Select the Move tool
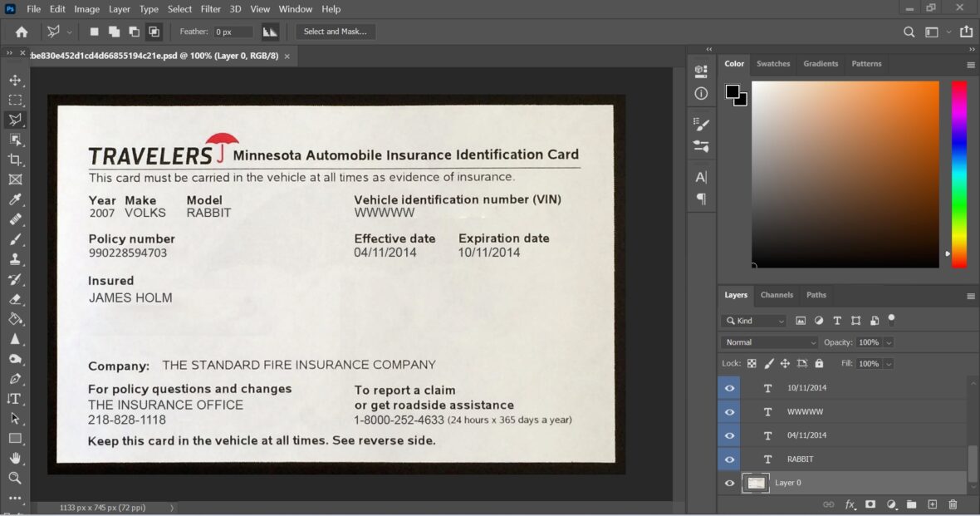The width and height of the screenshot is (980, 516). click(x=15, y=80)
